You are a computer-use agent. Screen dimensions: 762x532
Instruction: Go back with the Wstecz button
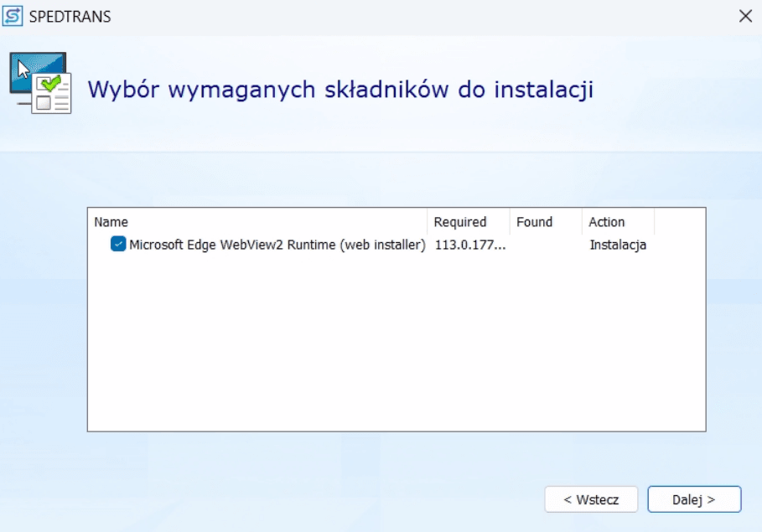click(x=591, y=499)
